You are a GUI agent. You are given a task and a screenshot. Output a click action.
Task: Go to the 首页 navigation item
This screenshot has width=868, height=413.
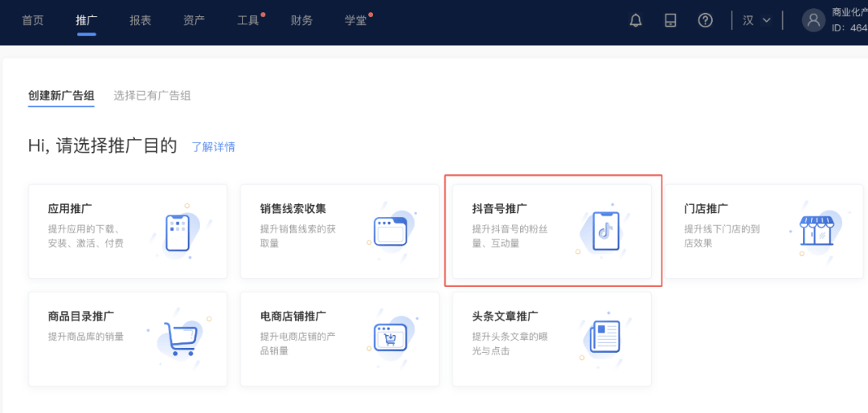pyautogui.click(x=33, y=21)
